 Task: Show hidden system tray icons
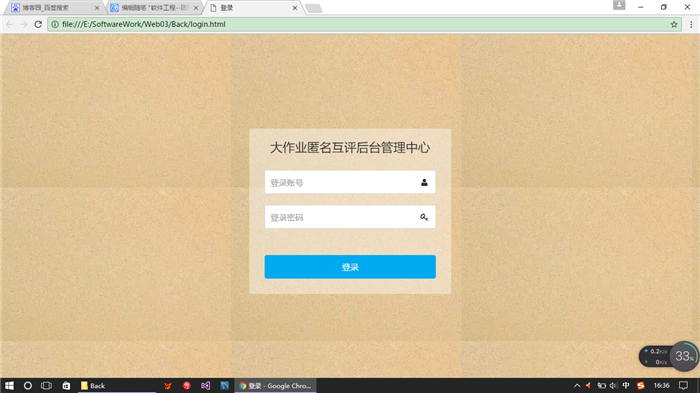click(577, 385)
